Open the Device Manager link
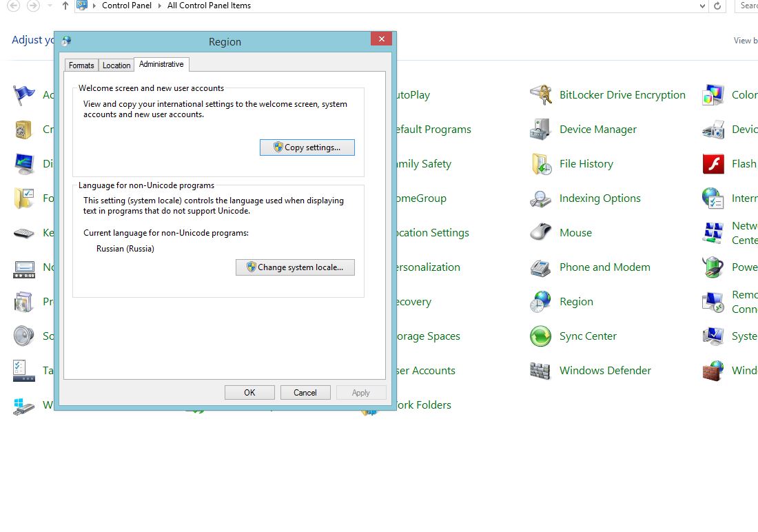The width and height of the screenshot is (758, 532). tap(598, 129)
